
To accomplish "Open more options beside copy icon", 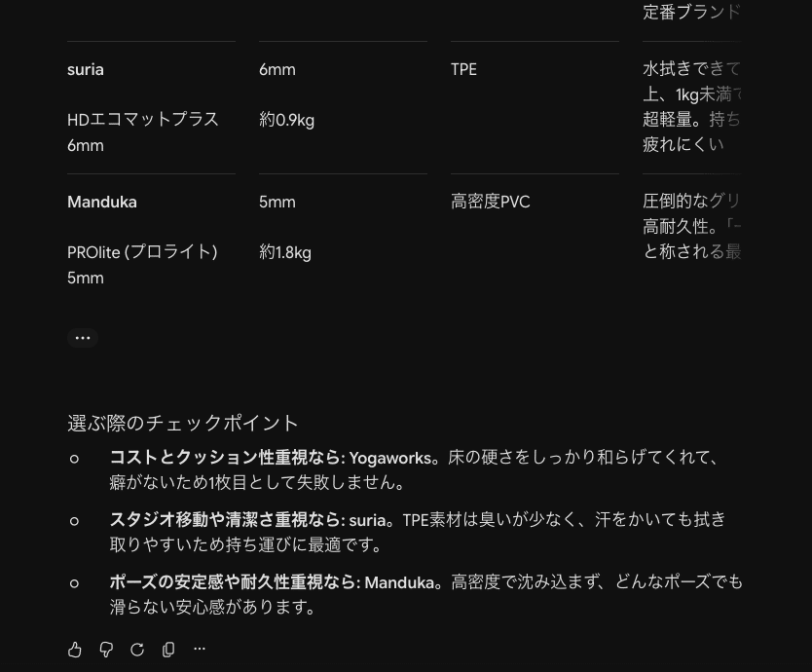I will 200,649.
